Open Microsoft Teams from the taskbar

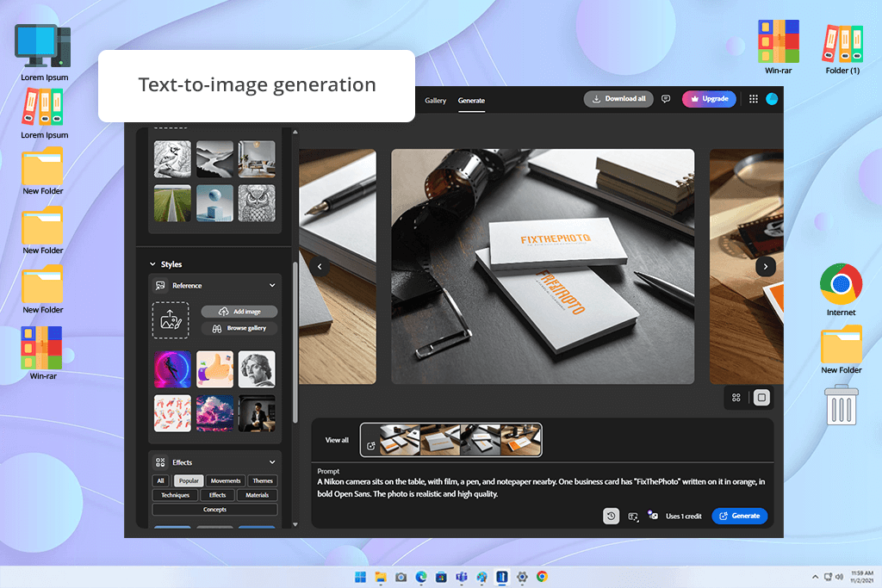tap(462, 577)
